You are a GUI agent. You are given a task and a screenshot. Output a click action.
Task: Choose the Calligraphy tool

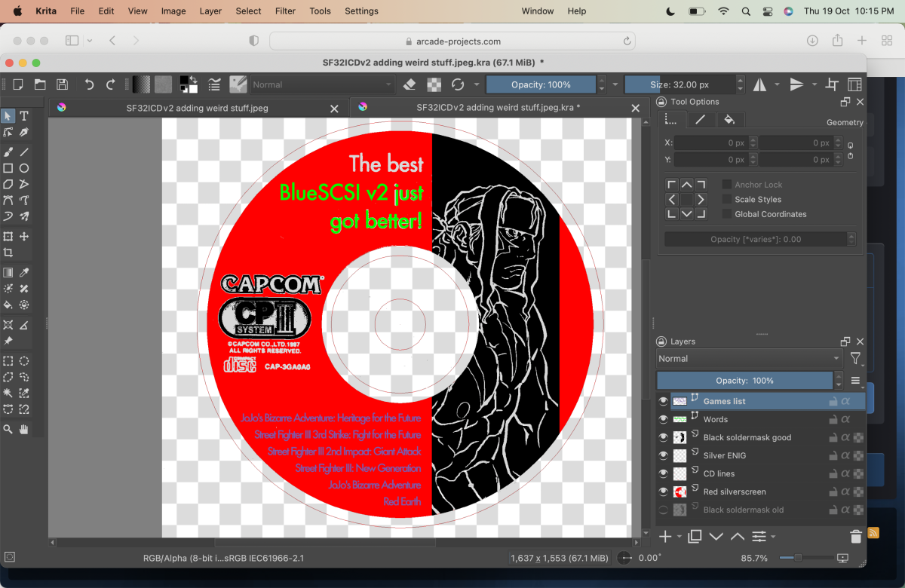pos(24,132)
